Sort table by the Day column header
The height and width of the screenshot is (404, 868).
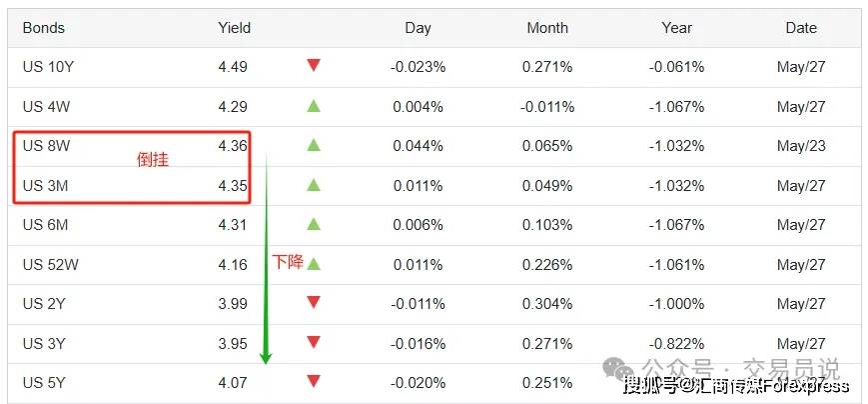point(418,28)
